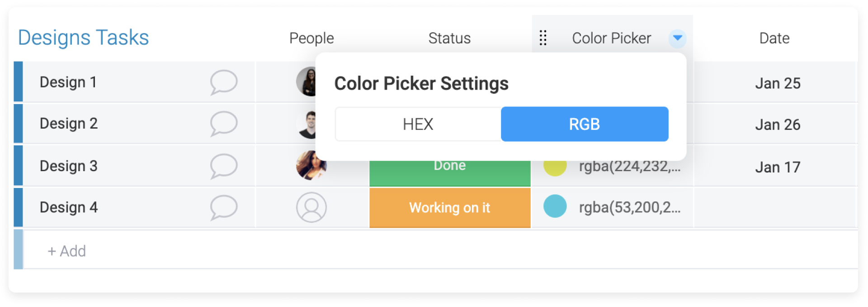Select the RGB format option

(585, 124)
